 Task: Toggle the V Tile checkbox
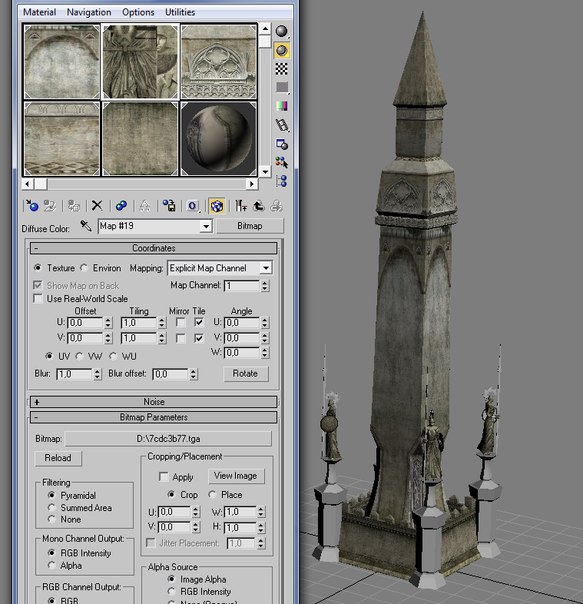tap(198, 338)
